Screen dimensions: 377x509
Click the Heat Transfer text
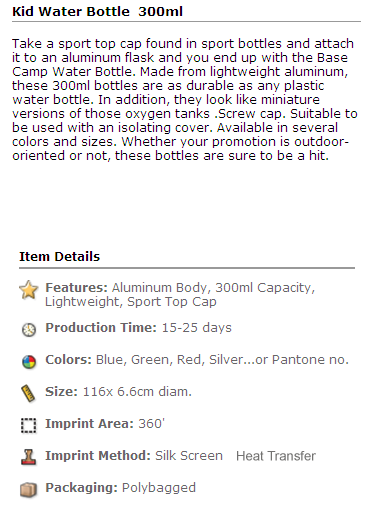(276, 456)
